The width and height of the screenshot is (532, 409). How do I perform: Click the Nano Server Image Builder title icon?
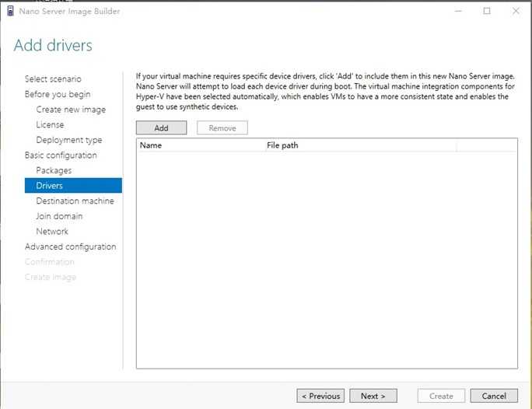(x=11, y=11)
